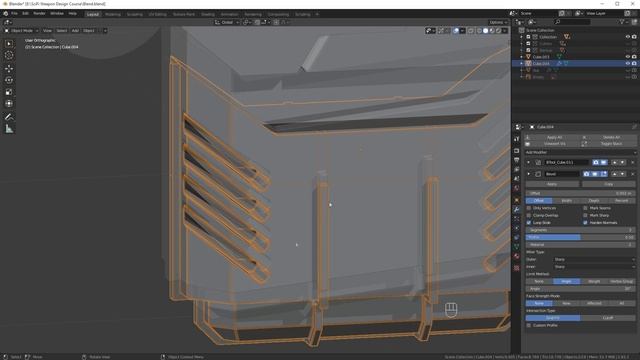Move the Bevel modifier up

click(615, 174)
